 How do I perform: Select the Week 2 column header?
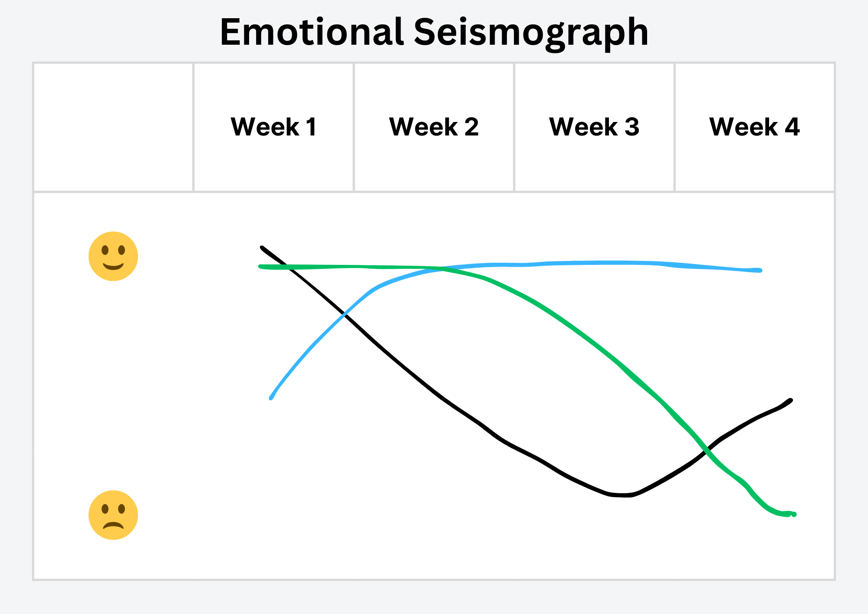434,127
